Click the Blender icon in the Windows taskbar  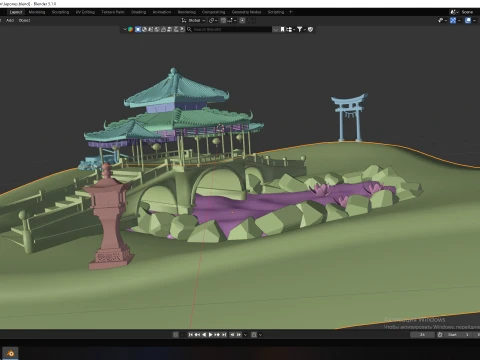pyautogui.click(x=10, y=353)
